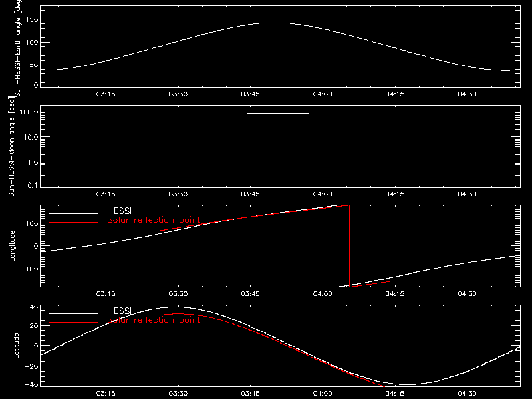Click the peak of the Earth angle curve
Image resolution: width=532 pixels, height=399 pixels.
point(275,23)
